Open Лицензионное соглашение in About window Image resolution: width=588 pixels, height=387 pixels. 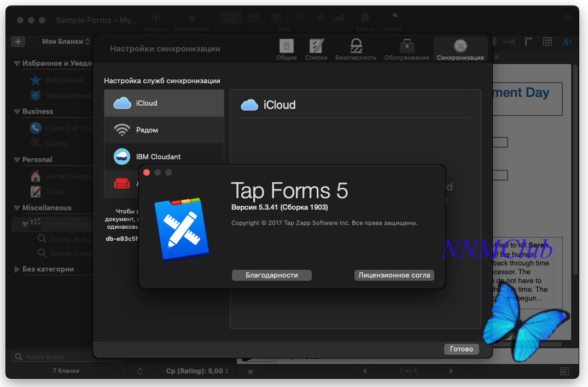(x=394, y=275)
